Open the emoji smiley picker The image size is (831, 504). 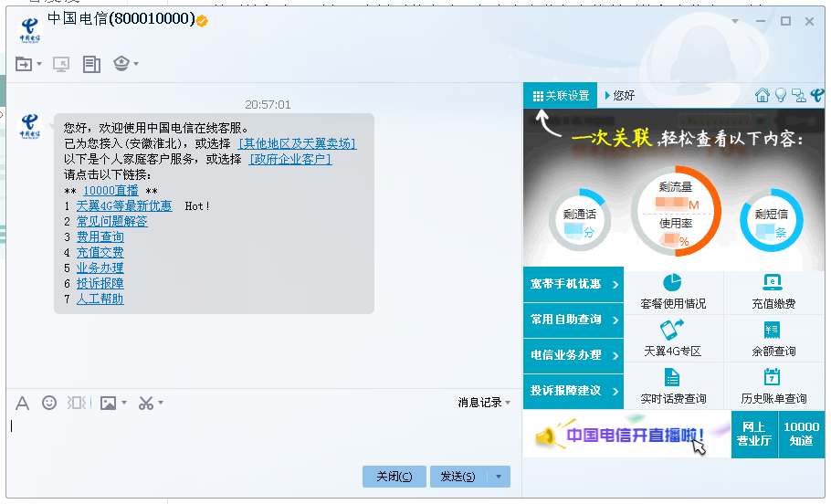[49, 403]
